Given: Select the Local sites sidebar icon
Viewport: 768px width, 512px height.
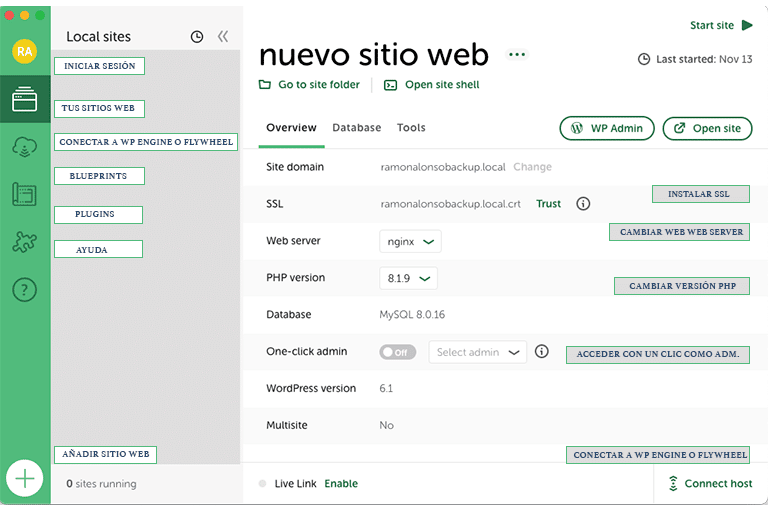Looking at the screenshot, I should tap(24, 99).
